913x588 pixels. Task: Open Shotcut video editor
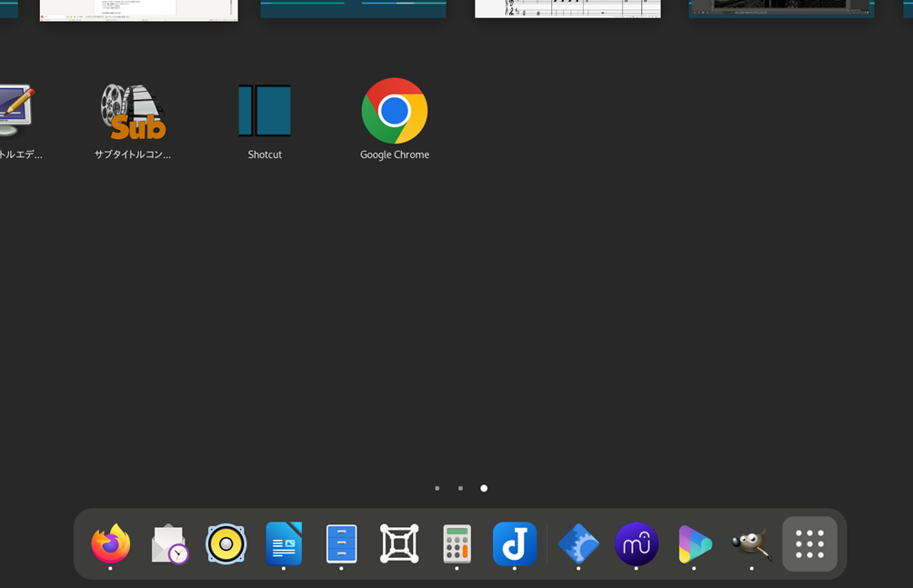tap(265, 112)
